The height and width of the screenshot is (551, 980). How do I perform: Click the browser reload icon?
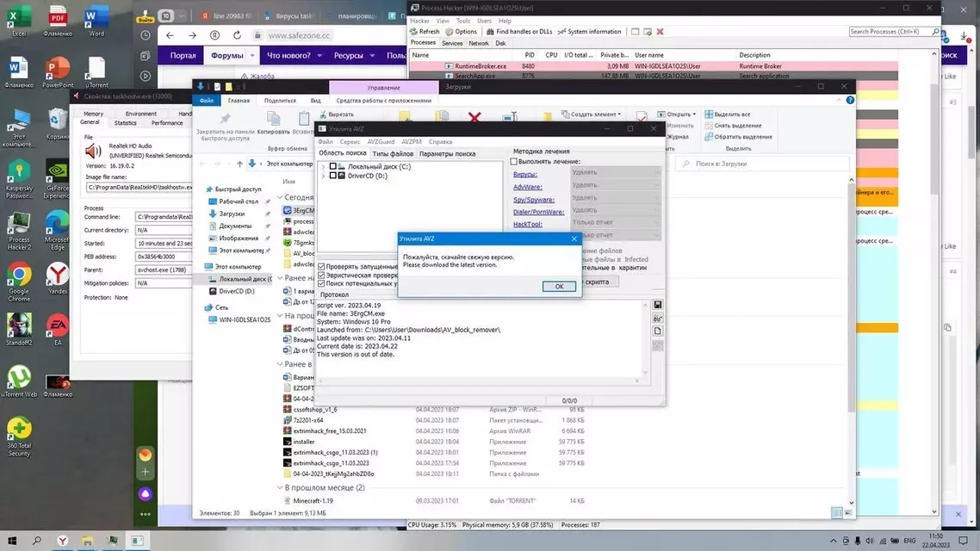pos(237,35)
